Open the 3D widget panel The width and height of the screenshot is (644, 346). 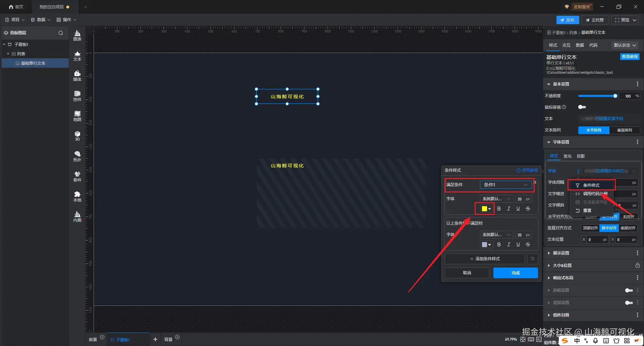77,136
